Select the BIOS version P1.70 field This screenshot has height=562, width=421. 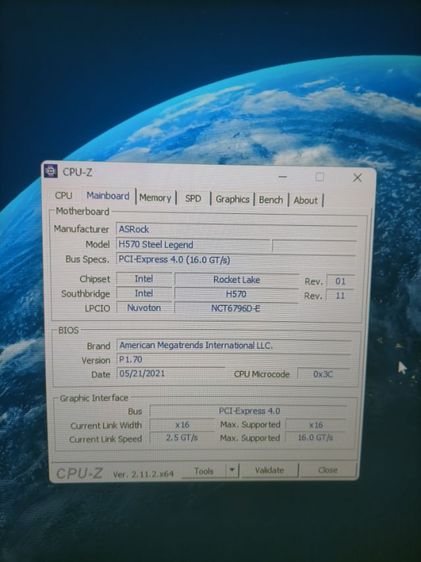click(234, 359)
